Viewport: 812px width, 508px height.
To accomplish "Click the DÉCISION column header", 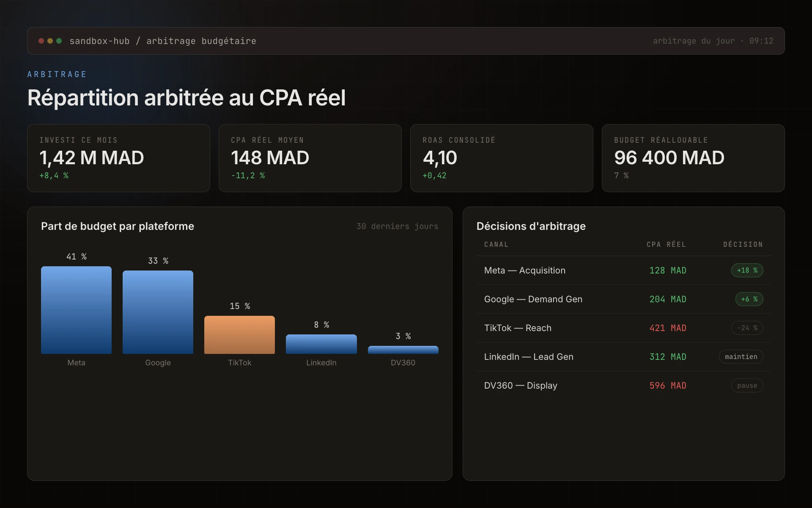I will (743, 245).
